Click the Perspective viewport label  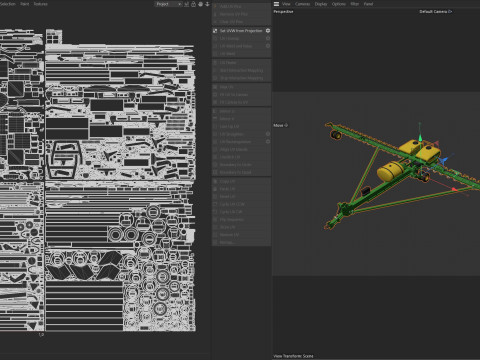point(283,12)
